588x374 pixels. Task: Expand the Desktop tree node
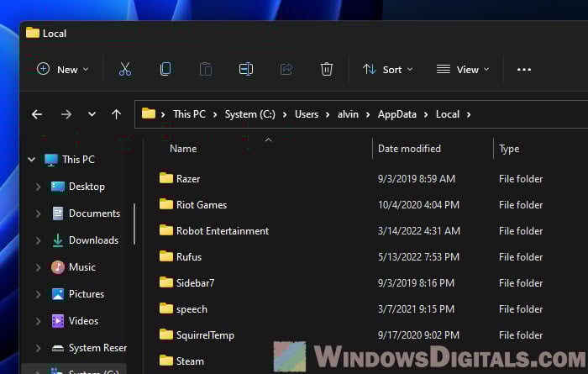pyautogui.click(x=38, y=187)
